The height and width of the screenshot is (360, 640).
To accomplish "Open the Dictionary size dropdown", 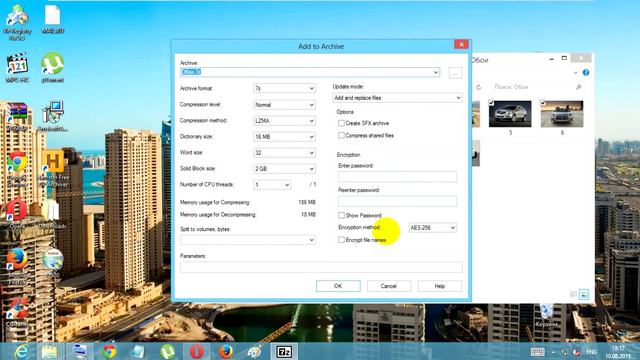I will pos(284,137).
